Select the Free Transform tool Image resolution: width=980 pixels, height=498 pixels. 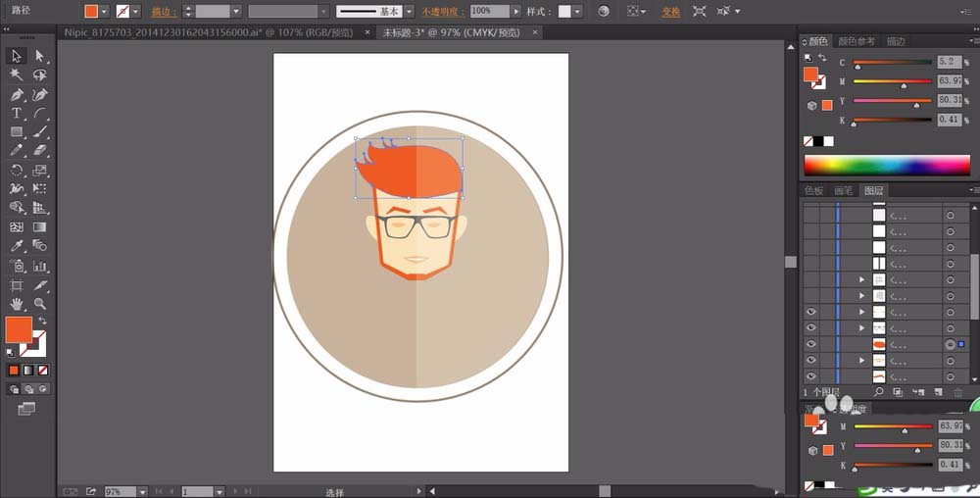coord(39,188)
